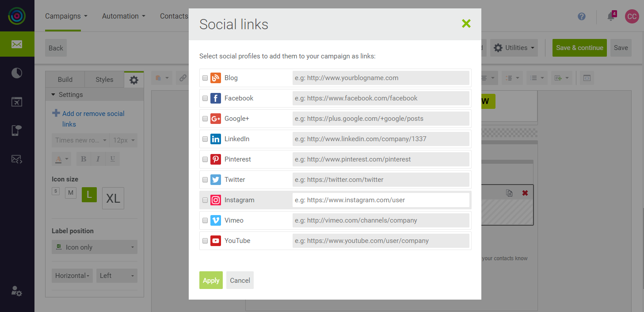
Task: Switch to the Styles tab
Action: click(104, 80)
